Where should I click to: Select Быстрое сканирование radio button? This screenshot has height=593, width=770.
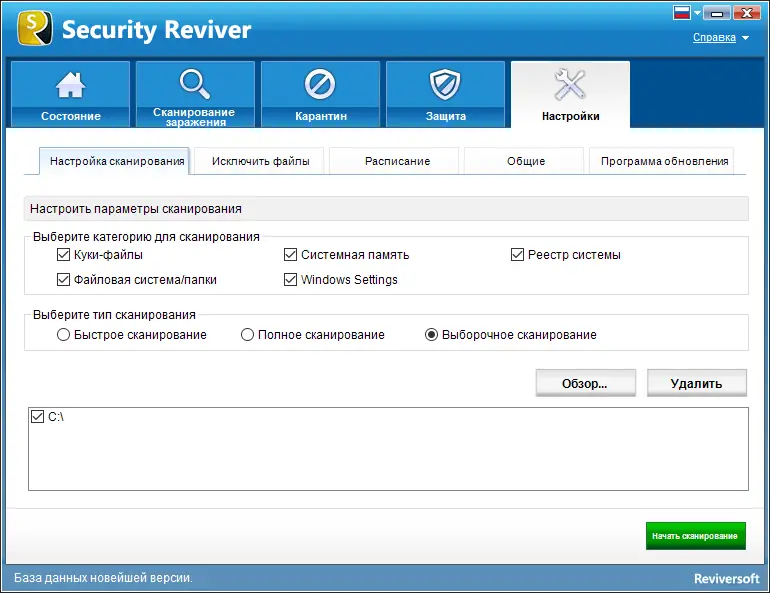(63, 335)
